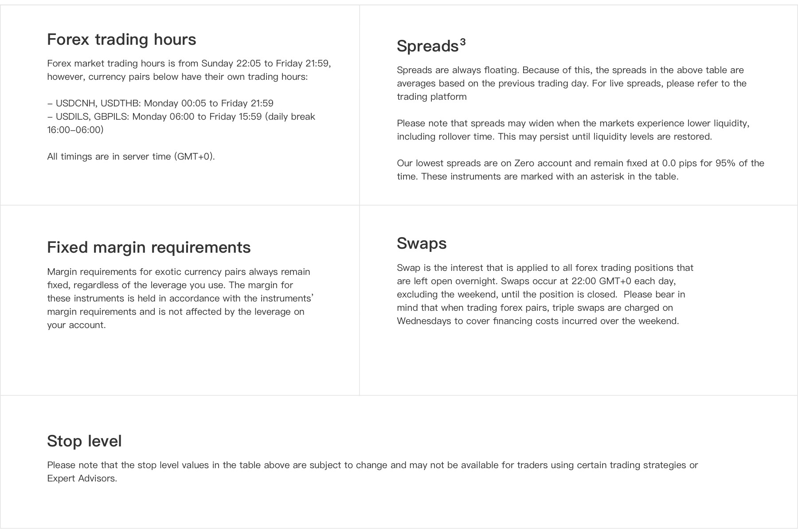798x532 pixels.
Task: Click the 'trading platform' text under Spreads
Action: [x=432, y=97]
